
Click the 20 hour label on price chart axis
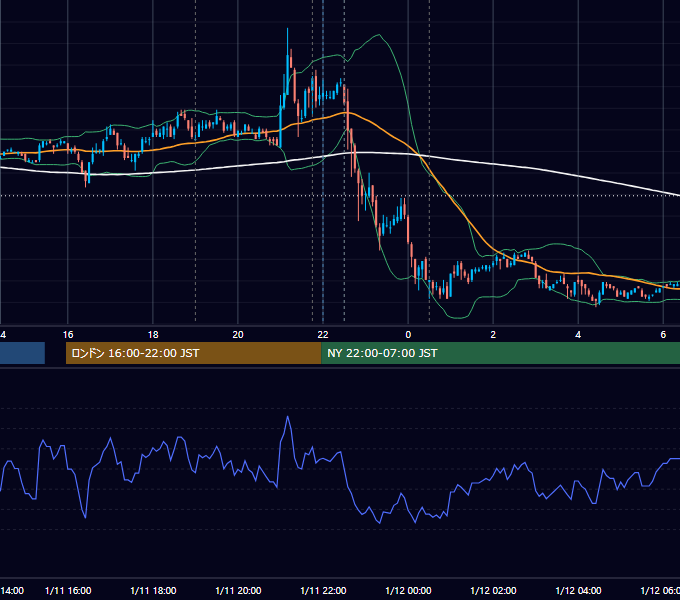pos(238,335)
